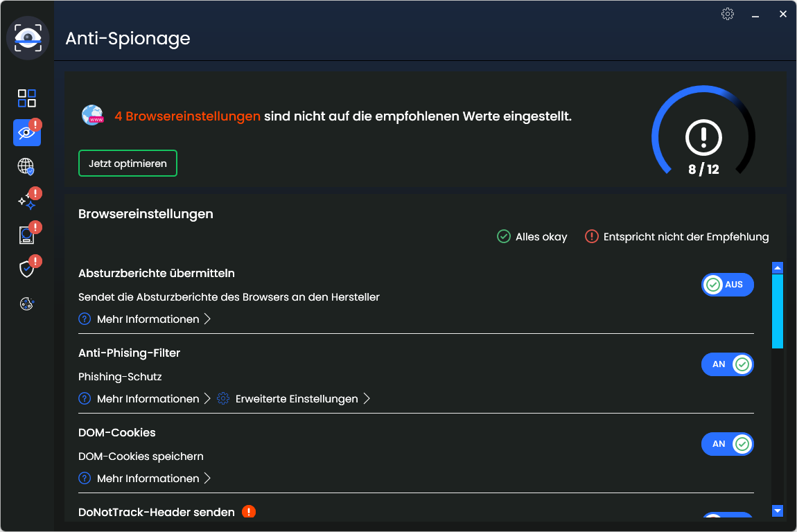Open the cookie icon in sidebar
Viewport: 797px width, 532px height.
coord(26,303)
